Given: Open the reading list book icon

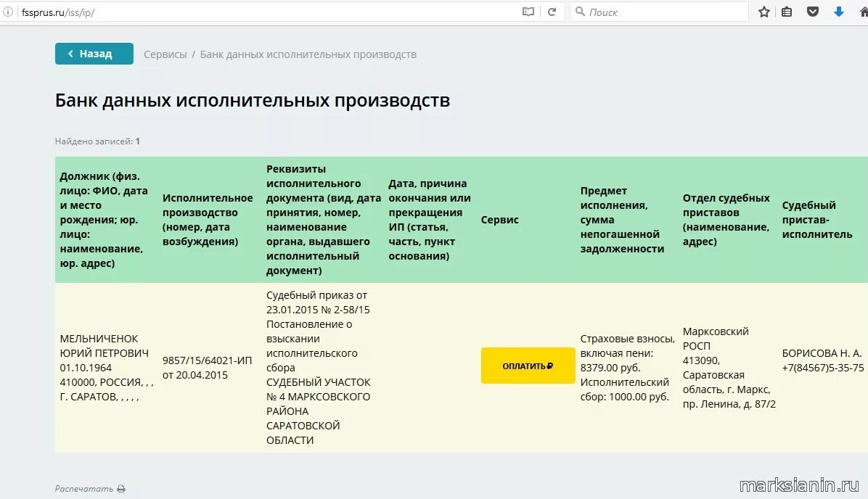Looking at the screenshot, I should pos(528,12).
